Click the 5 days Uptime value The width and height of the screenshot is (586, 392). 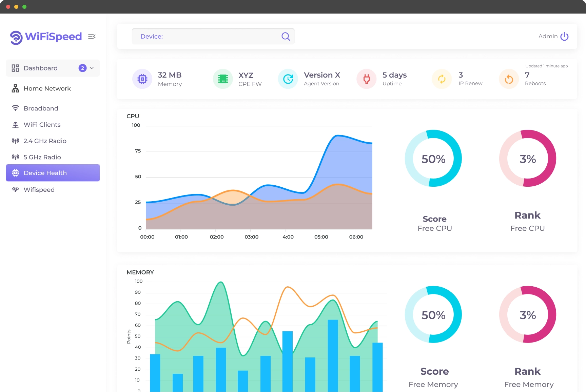tap(394, 75)
